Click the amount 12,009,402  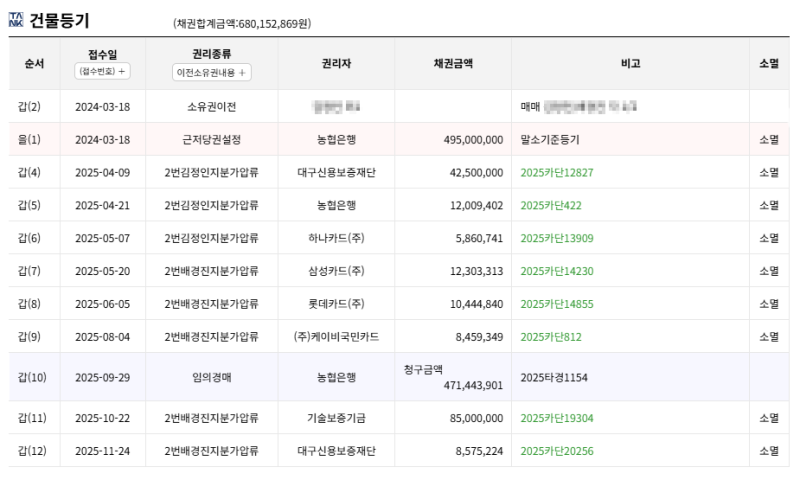tap(476, 205)
